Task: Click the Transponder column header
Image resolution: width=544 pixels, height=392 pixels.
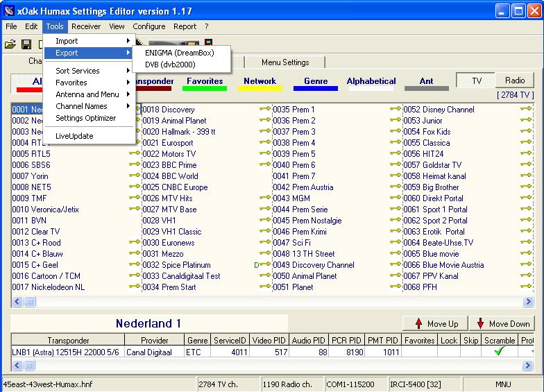Action: point(68,340)
